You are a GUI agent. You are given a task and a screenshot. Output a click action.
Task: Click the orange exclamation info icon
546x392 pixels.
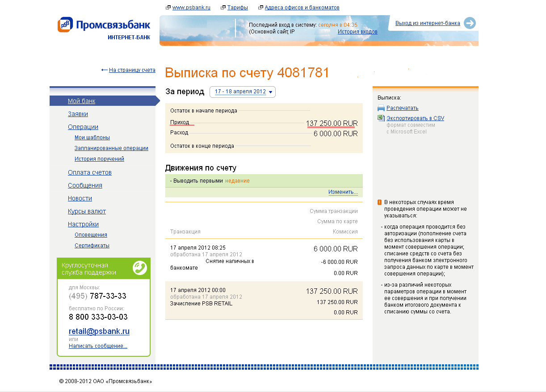[x=379, y=202]
